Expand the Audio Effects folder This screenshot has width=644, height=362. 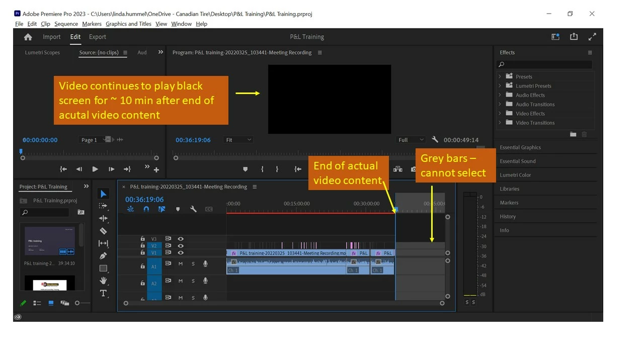coord(500,95)
